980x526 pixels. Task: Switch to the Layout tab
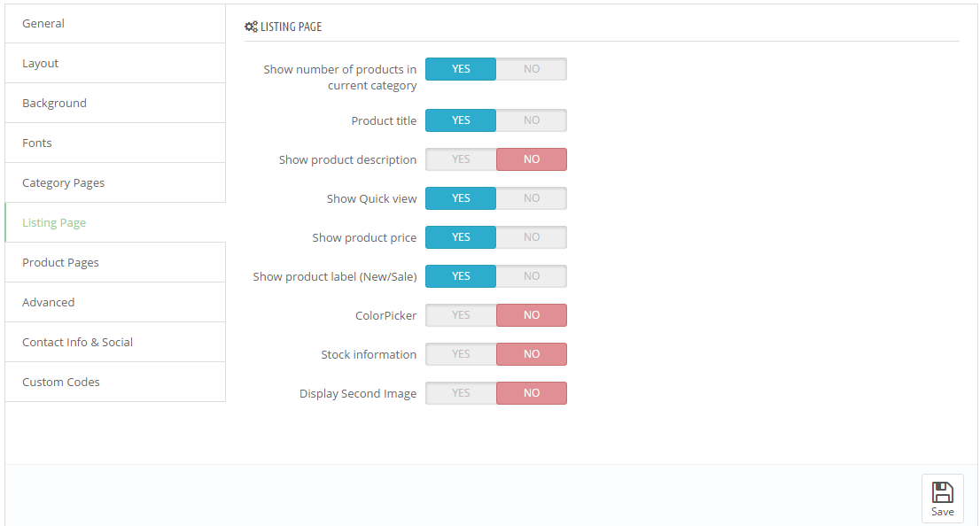pyautogui.click(x=115, y=63)
